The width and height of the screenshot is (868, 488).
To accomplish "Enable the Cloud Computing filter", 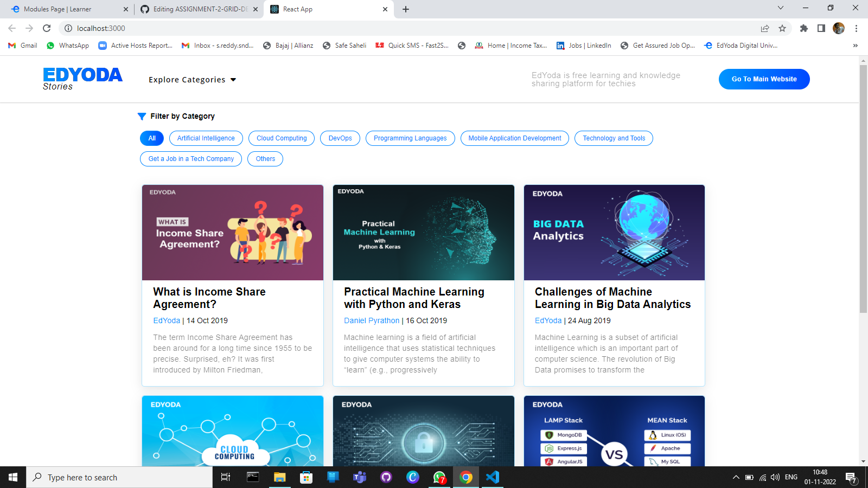I will [282, 138].
